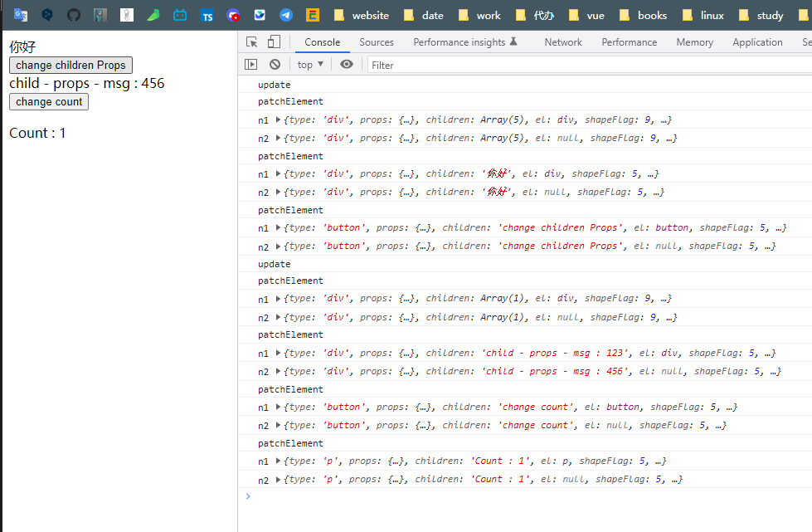Open the dark blue hexagon bookmark icon
Viewport: 812px width, 532px height.
pyautogui.click(x=47, y=15)
